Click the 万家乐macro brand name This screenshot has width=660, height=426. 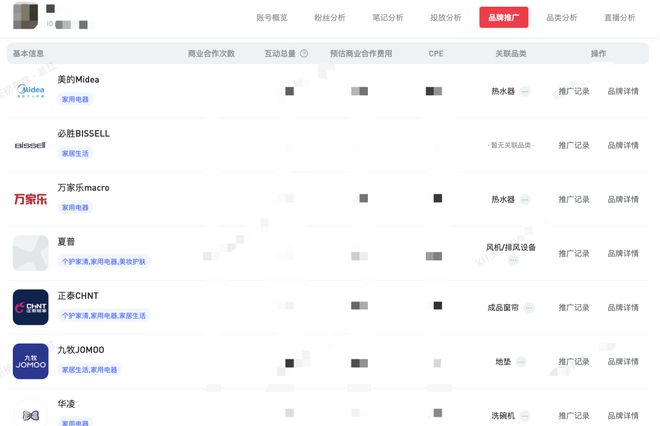tap(83, 188)
